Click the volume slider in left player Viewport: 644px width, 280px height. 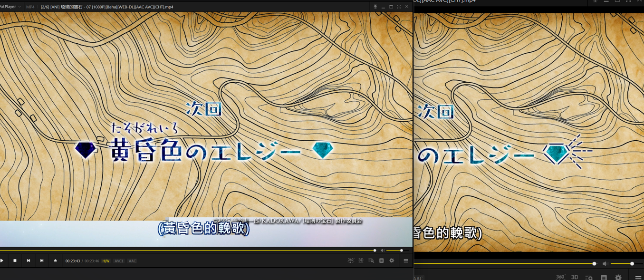pyautogui.click(x=395, y=251)
